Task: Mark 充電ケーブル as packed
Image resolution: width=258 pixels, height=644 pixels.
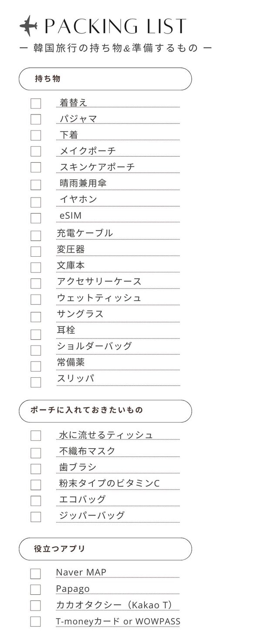Action: [x=36, y=235]
